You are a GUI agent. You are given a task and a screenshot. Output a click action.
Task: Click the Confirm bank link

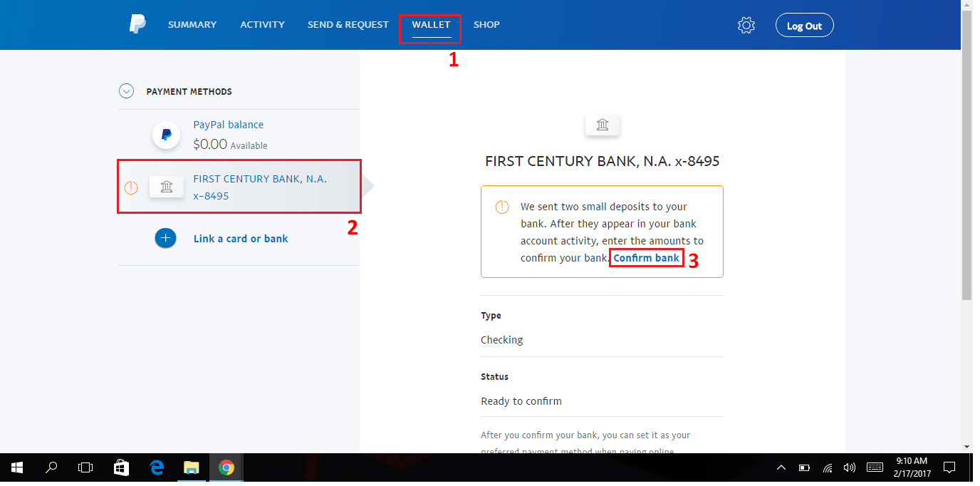(x=646, y=258)
